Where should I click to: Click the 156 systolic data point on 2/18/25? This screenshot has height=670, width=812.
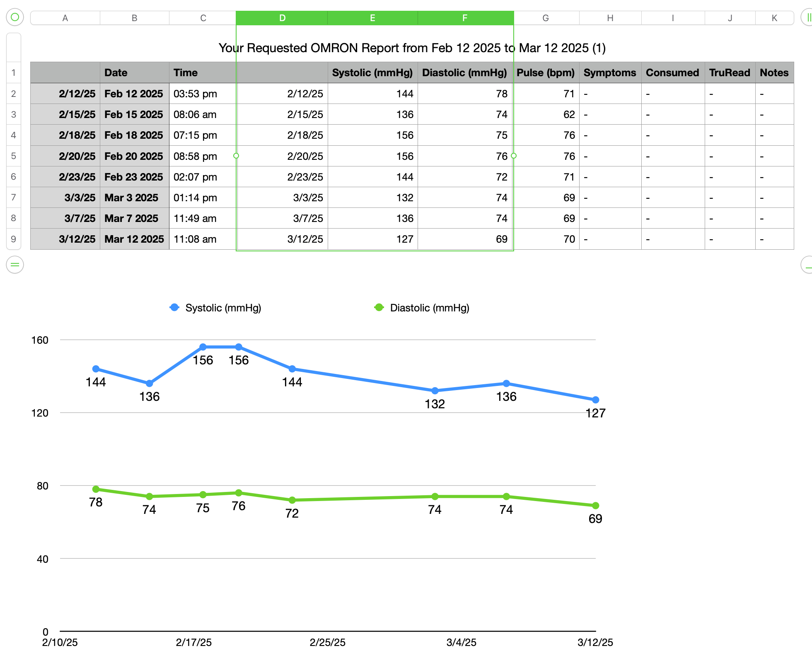coord(203,347)
